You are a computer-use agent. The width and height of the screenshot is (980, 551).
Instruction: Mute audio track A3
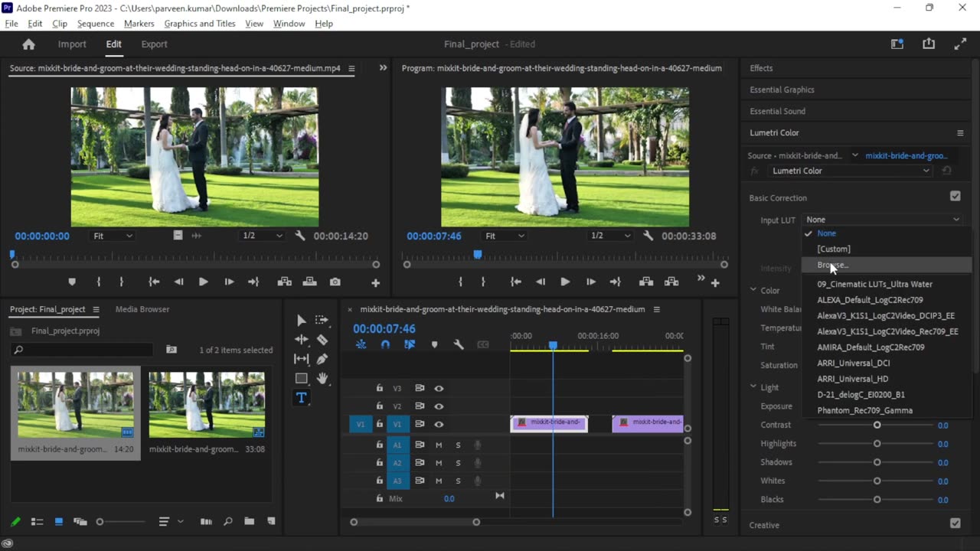point(439,481)
